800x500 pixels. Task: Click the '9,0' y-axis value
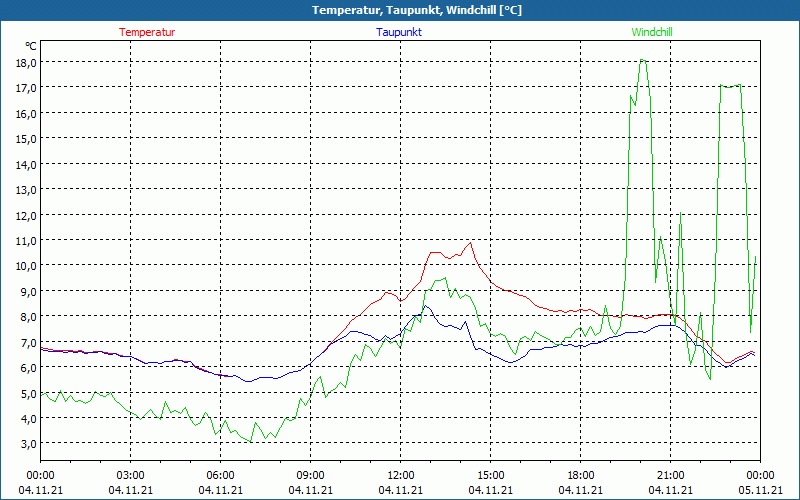29,291
